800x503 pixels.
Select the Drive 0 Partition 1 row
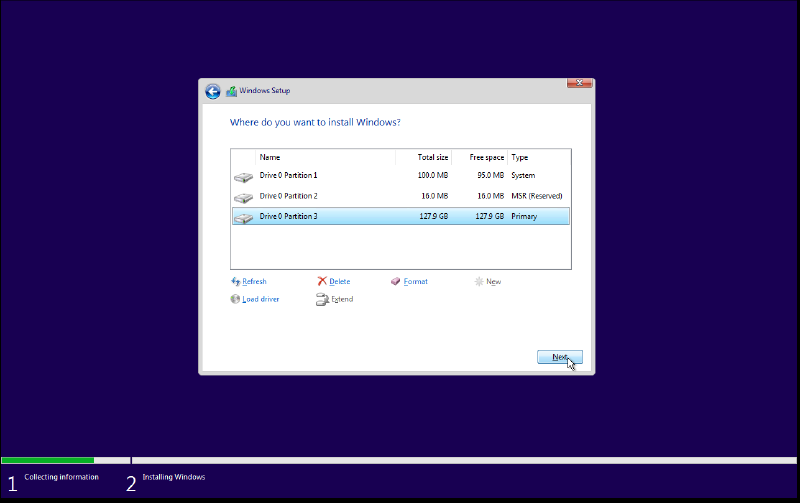(401, 175)
